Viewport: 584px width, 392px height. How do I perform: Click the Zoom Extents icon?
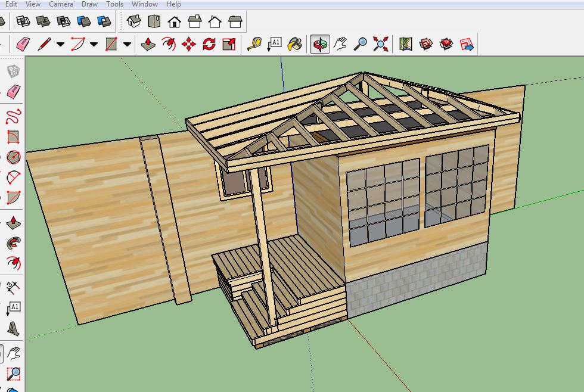click(x=380, y=44)
